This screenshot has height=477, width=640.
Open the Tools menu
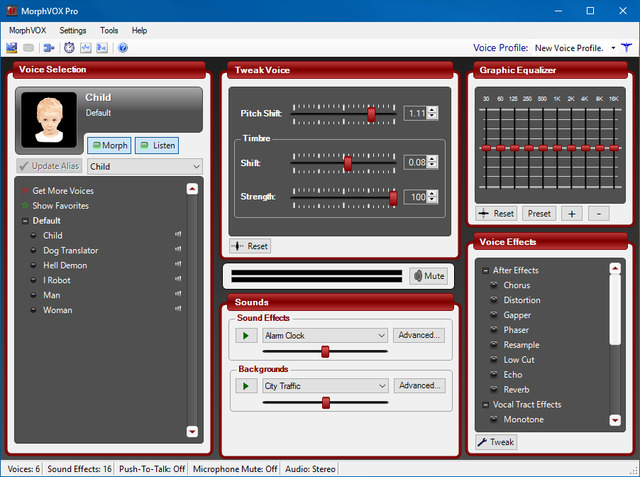coord(108,31)
